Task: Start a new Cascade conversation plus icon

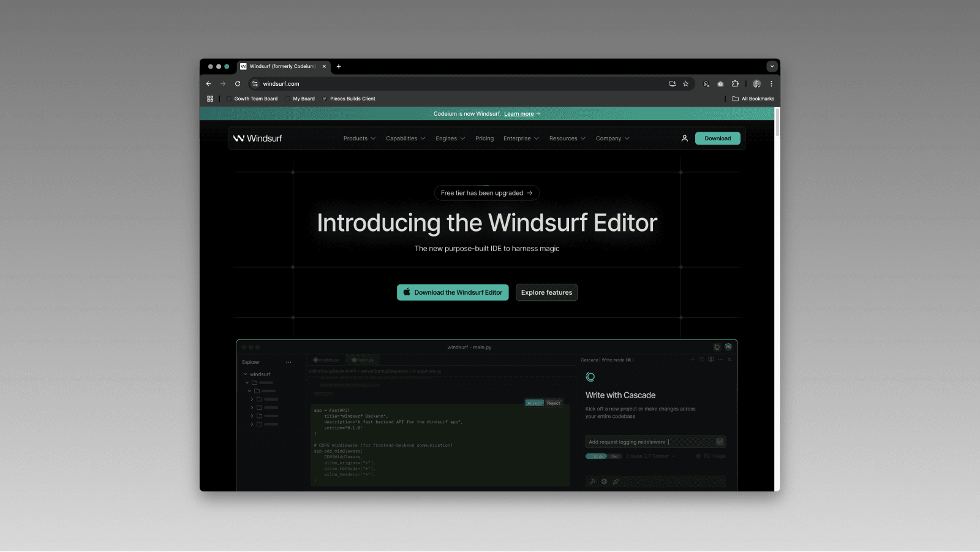Action: pyautogui.click(x=693, y=360)
